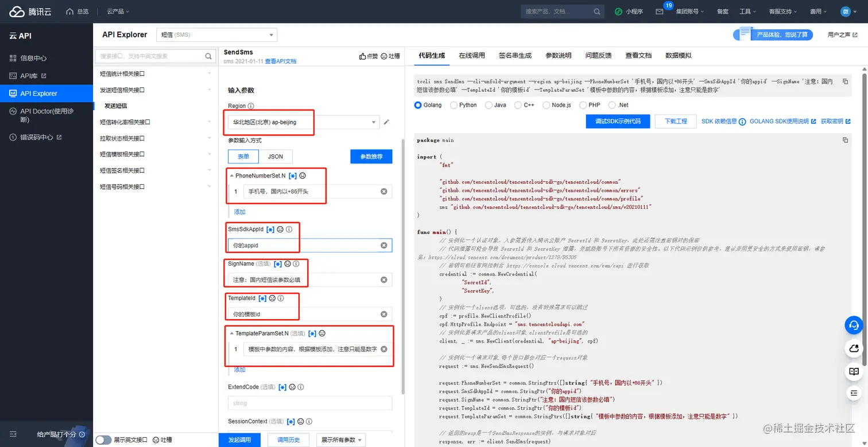This screenshot has height=447, width=868.
Task: Click the info icon next to ExtendCode
Action: coord(301,387)
